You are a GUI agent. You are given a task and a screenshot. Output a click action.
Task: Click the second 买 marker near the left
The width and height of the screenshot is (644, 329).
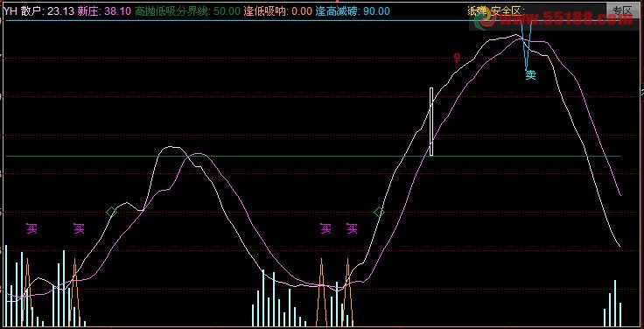(x=79, y=228)
